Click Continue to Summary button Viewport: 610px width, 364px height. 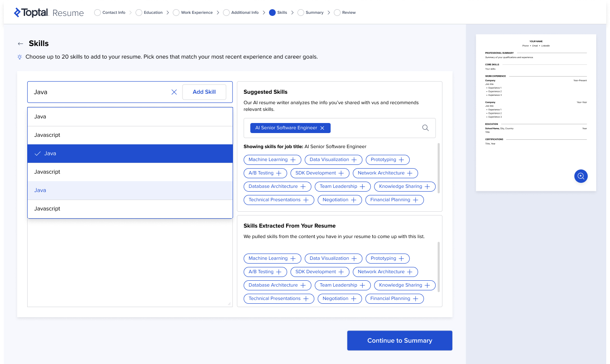400,341
